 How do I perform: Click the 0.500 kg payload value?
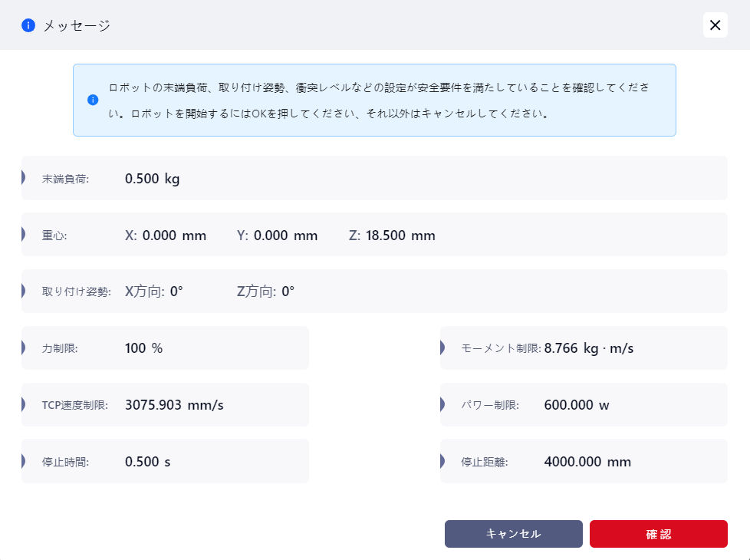click(x=152, y=179)
